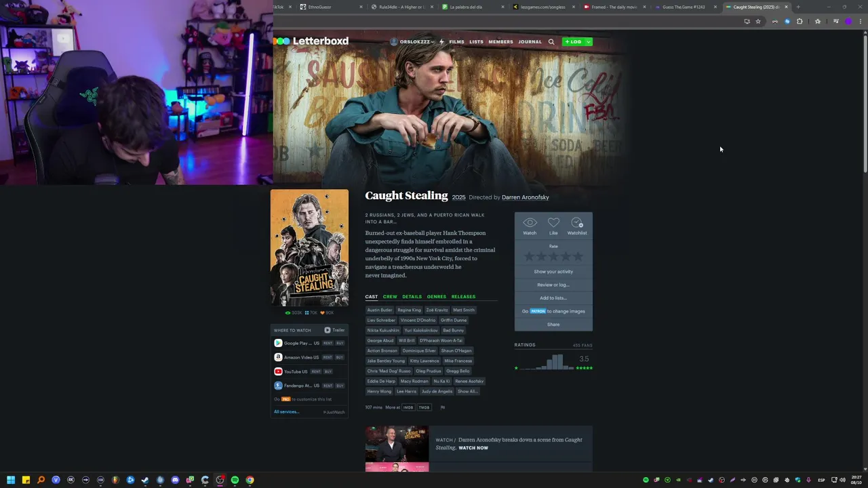Open the Windows Start menu
868x488 pixels.
pyautogui.click(x=11, y=480)
